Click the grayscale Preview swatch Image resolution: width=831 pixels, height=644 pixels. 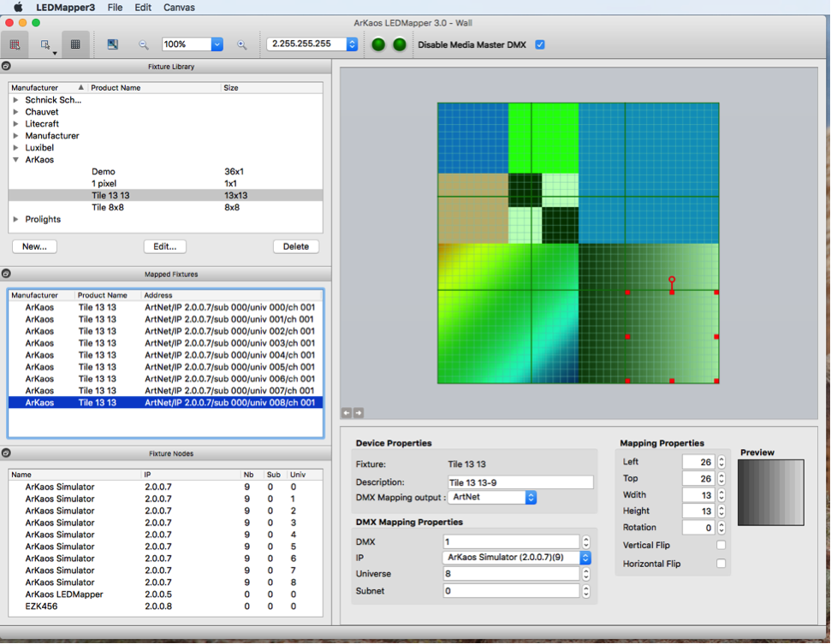770,493
